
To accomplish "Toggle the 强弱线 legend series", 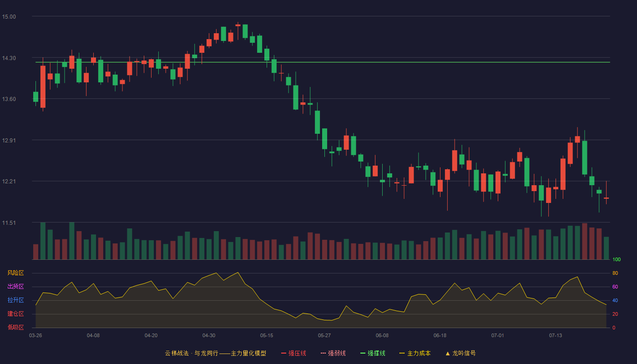I will pos(333,353).
